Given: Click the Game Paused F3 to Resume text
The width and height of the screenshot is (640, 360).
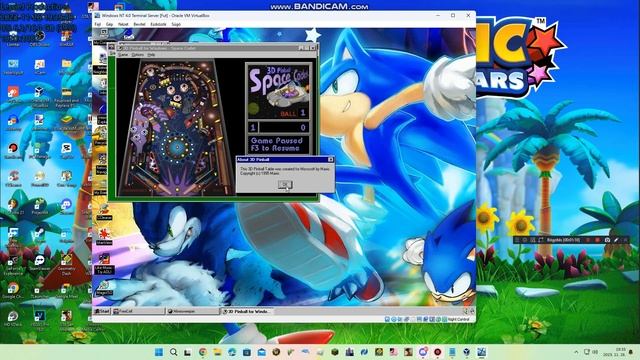Looking at the screenshot, I should tap(277, 144).
